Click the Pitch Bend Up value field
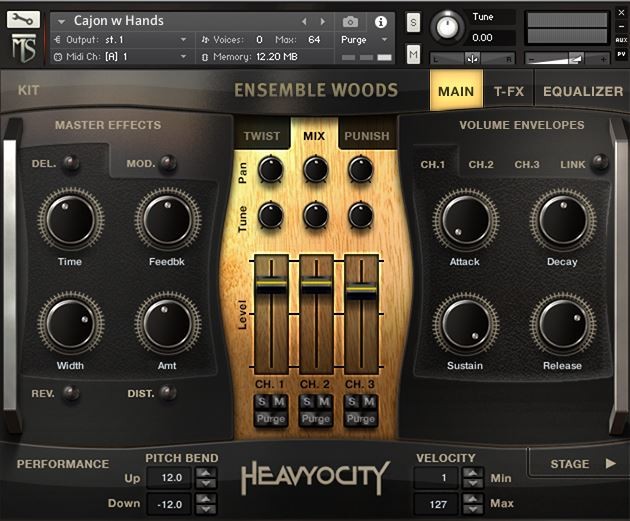Screen dimensions: 630x521 coord(169,478)
